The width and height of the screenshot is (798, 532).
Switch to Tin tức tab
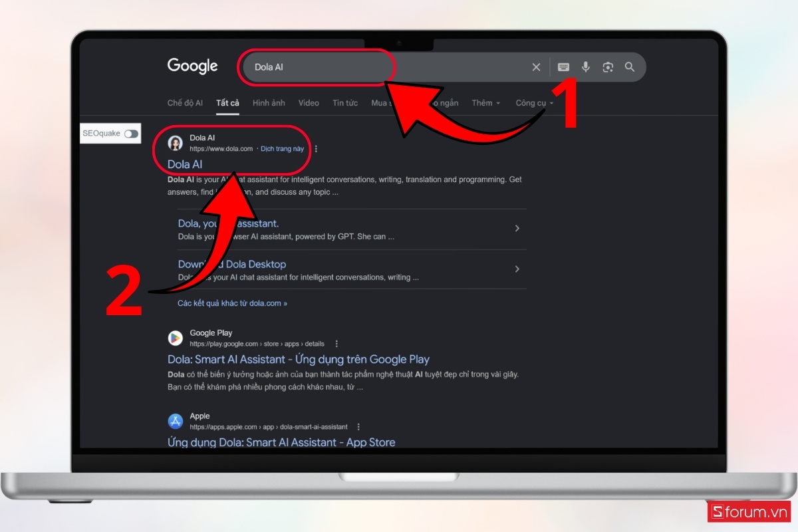(x=345, y=103)
